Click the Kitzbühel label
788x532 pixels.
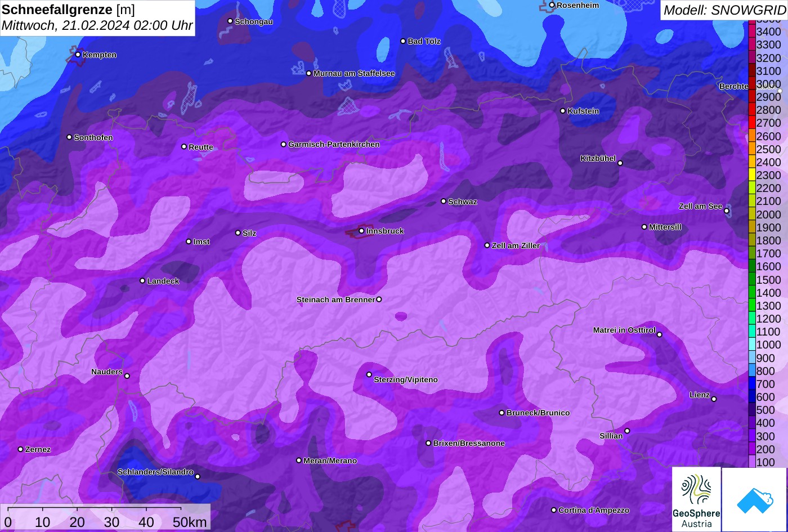[598, 158]
